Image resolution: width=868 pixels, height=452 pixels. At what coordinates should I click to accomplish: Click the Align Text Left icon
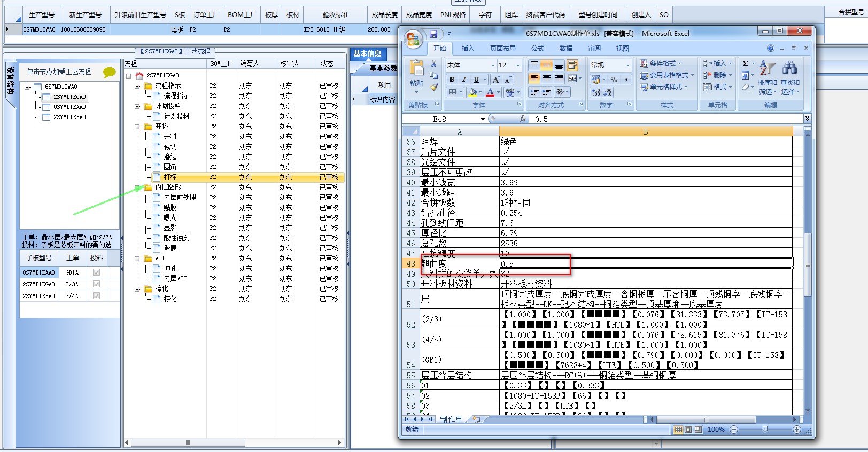coord(534,79)
